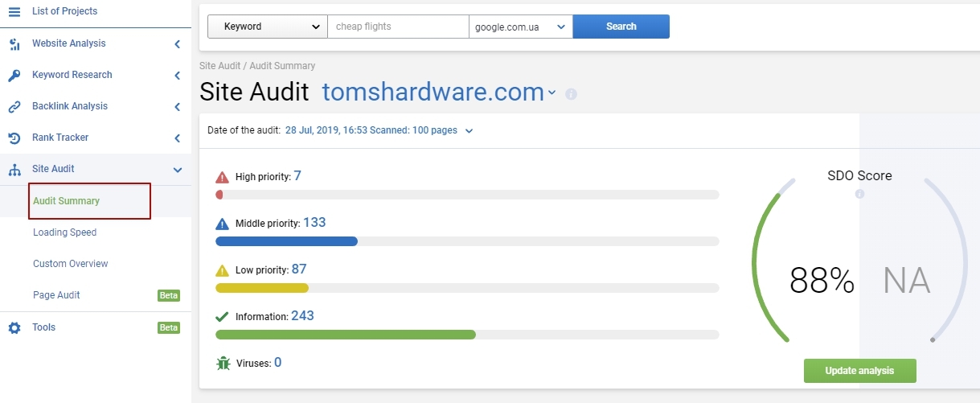The width and height of the screenshot is (980, 403).
Task: Open Loading Speed page
Action: tap(64, 232)
